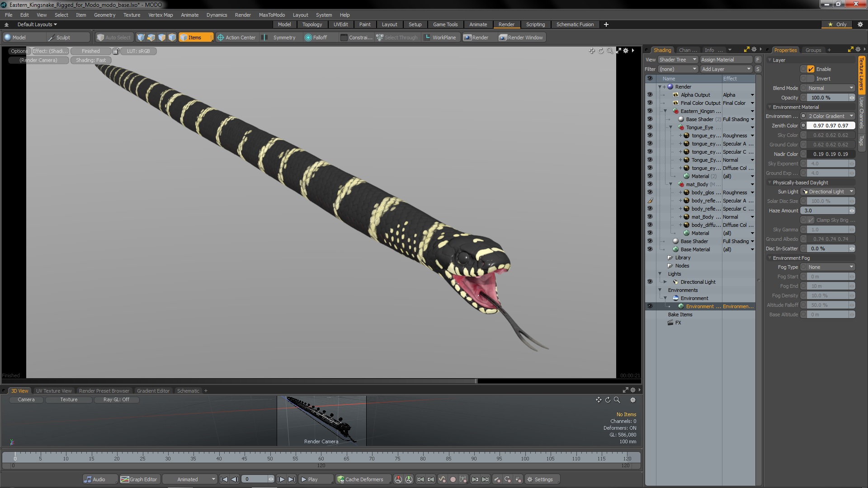
Task: Select Vertices selection mode icon
Action: [x=141, y=38]
